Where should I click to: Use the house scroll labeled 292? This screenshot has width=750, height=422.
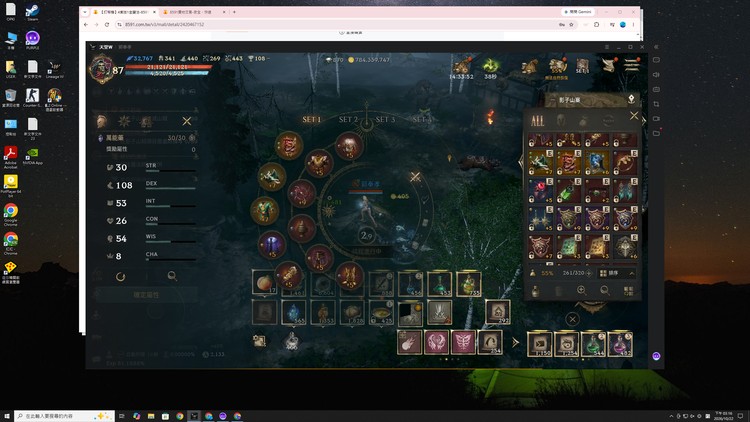click(498, 312)
